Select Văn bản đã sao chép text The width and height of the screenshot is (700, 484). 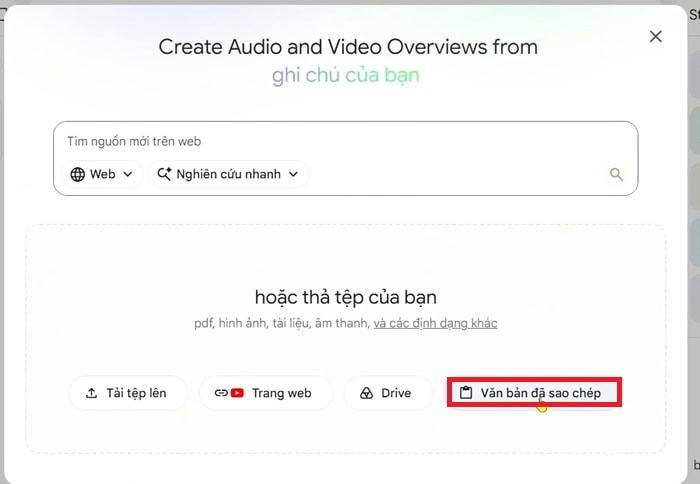541,393
